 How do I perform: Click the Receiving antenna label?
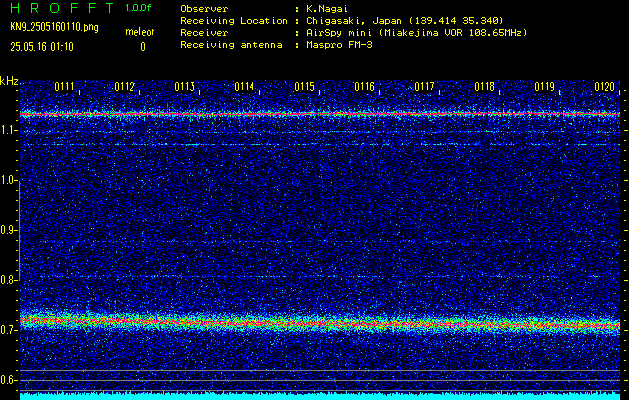pos(231,45)
